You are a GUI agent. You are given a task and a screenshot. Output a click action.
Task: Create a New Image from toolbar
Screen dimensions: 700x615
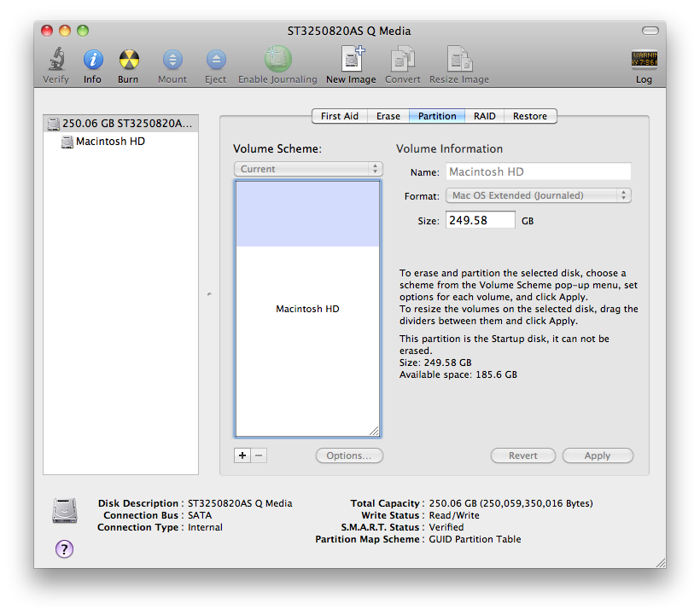click(352, 58)
